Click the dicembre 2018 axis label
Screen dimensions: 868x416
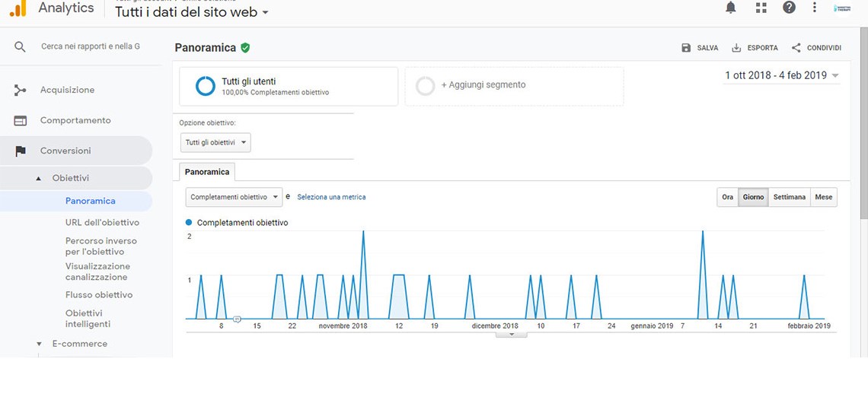pyautogui.click(x=495, y=325)
